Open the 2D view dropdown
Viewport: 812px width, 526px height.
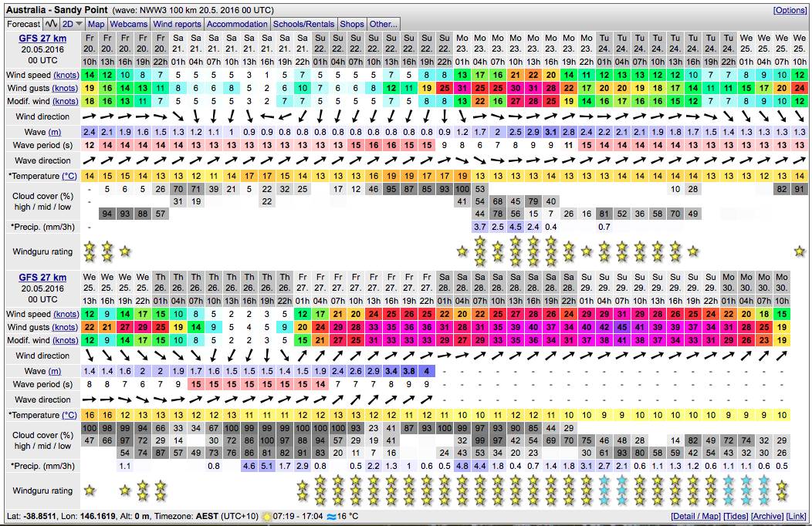pyautogui.click(x=73, y=24)
